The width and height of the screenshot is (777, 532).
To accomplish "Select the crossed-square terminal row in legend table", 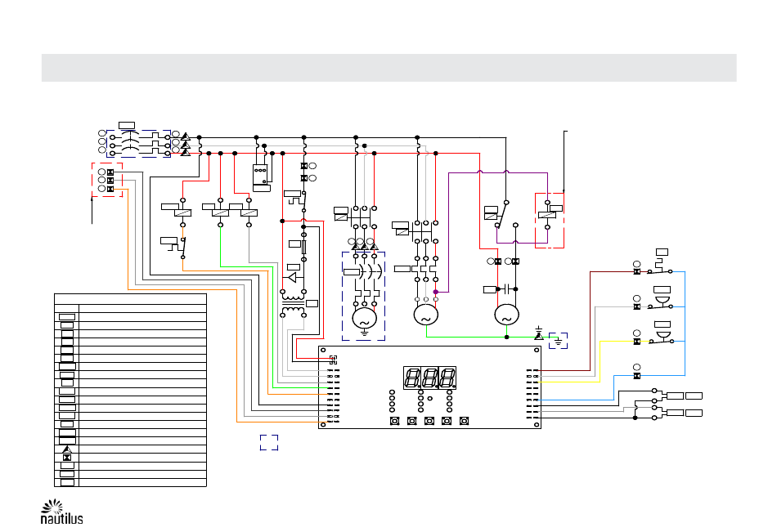I will (130, 458).
